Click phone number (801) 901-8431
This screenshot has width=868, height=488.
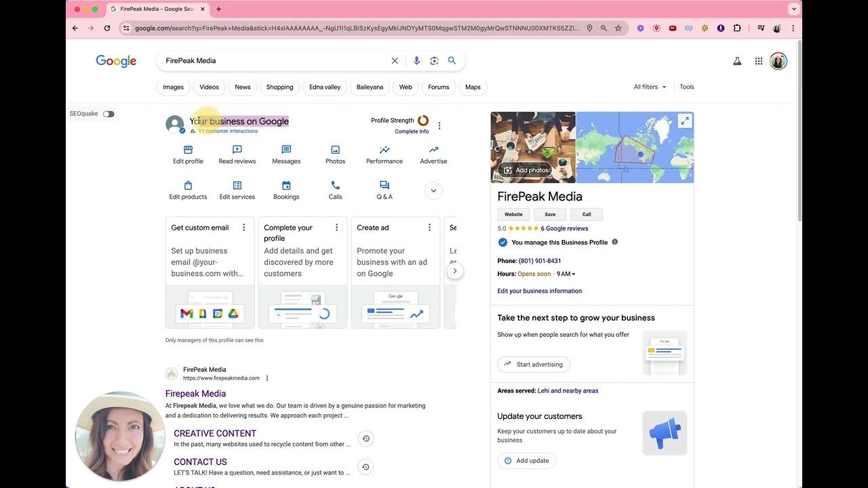tap(540, 261)
